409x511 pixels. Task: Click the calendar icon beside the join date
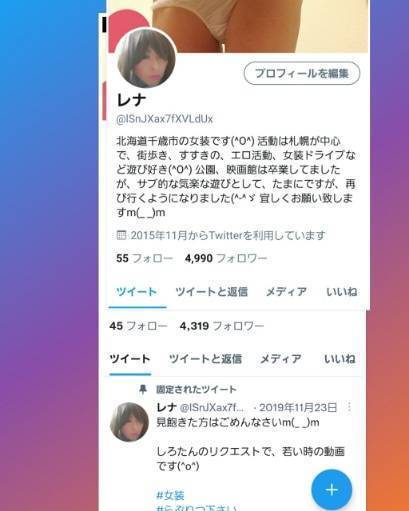[x=121, y=235]
